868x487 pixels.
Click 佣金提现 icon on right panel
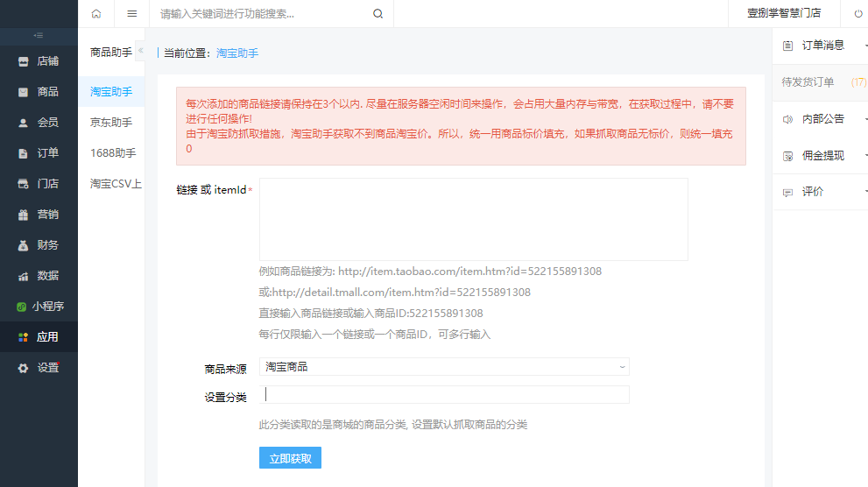(787, 156)
